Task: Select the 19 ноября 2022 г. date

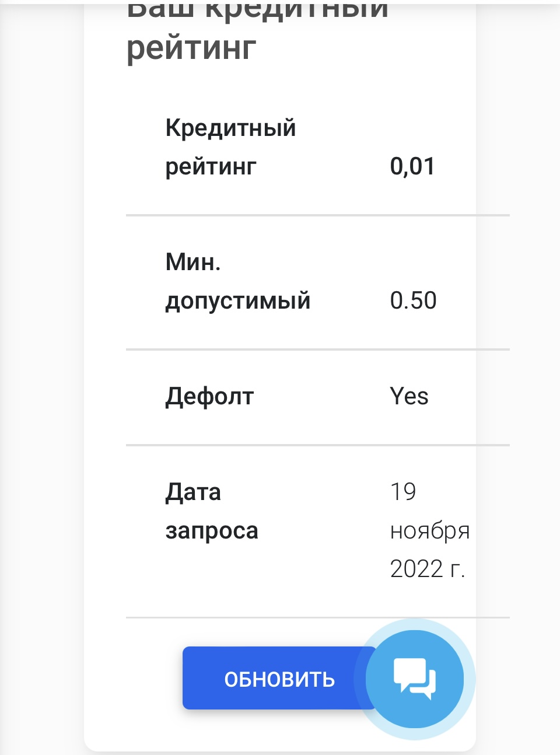Action: (429, 530)
